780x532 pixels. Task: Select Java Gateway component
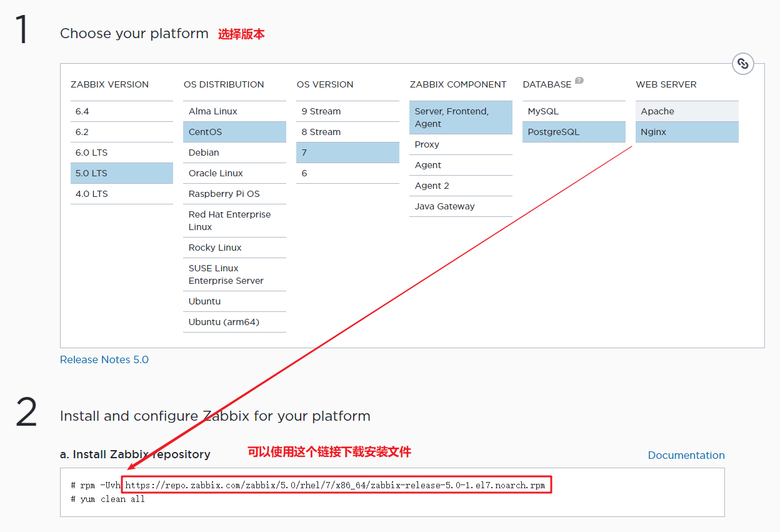[x=461, y=206]
